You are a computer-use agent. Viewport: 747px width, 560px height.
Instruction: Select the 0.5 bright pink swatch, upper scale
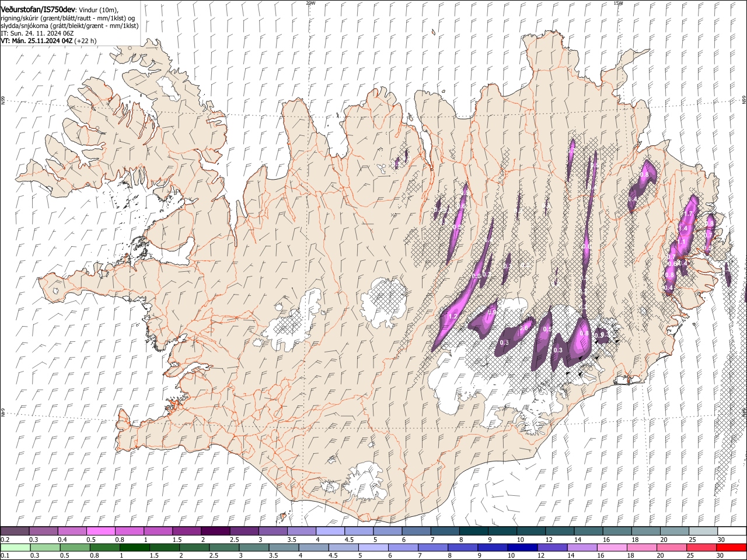click(100, 531)
